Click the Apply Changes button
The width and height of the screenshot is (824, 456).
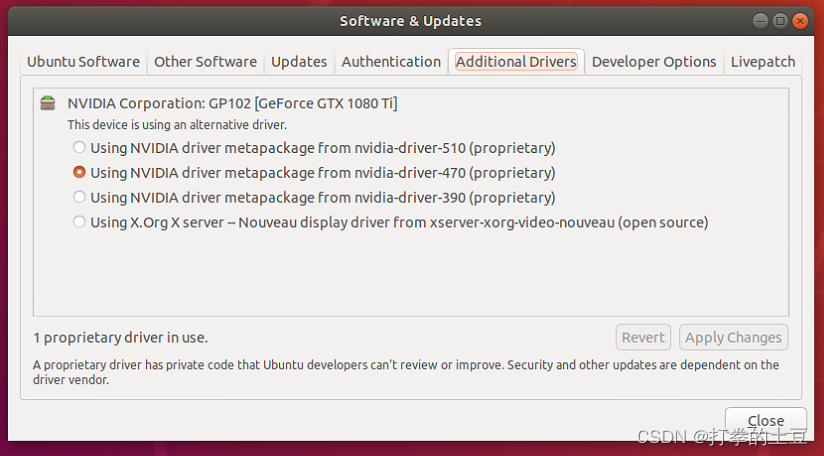coord(733,337)
